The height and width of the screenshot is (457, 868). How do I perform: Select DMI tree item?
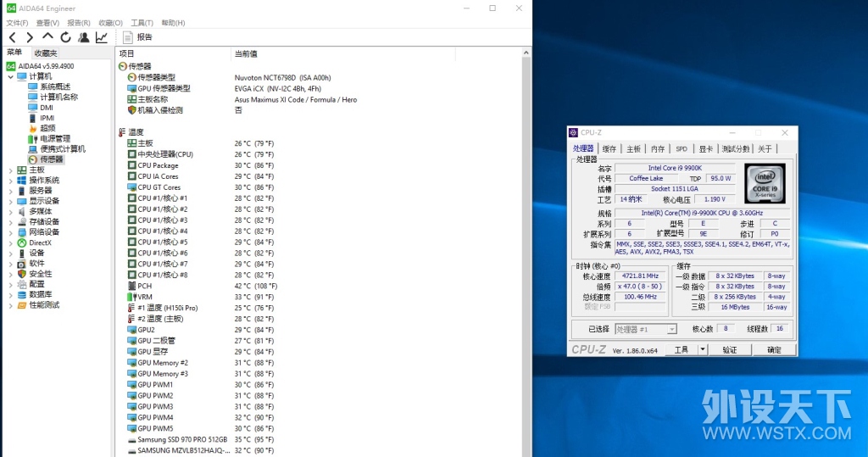click(47, 108)
